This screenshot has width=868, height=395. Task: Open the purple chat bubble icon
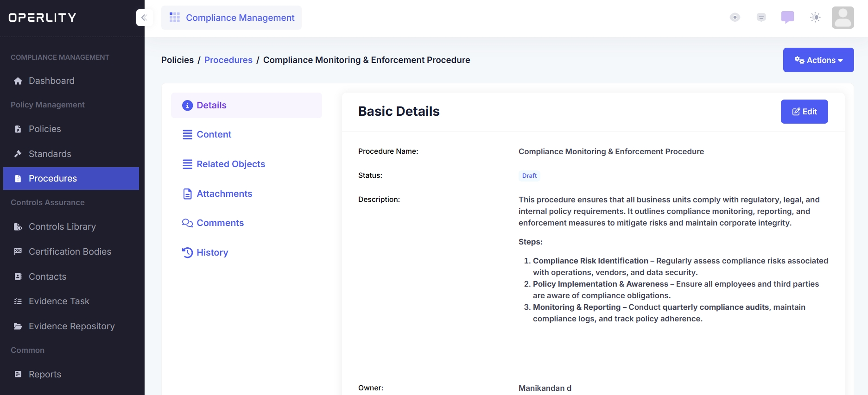(x=787, y=18)
